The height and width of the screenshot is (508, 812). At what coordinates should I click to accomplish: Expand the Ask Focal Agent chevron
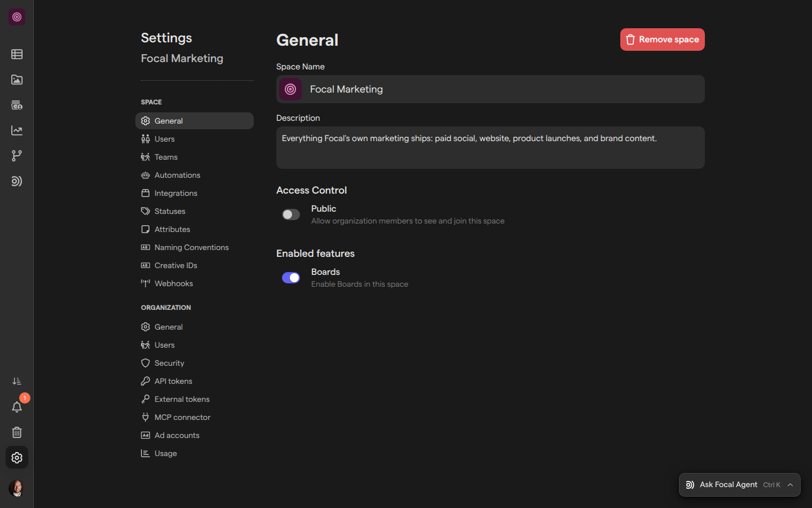point(791,485)
